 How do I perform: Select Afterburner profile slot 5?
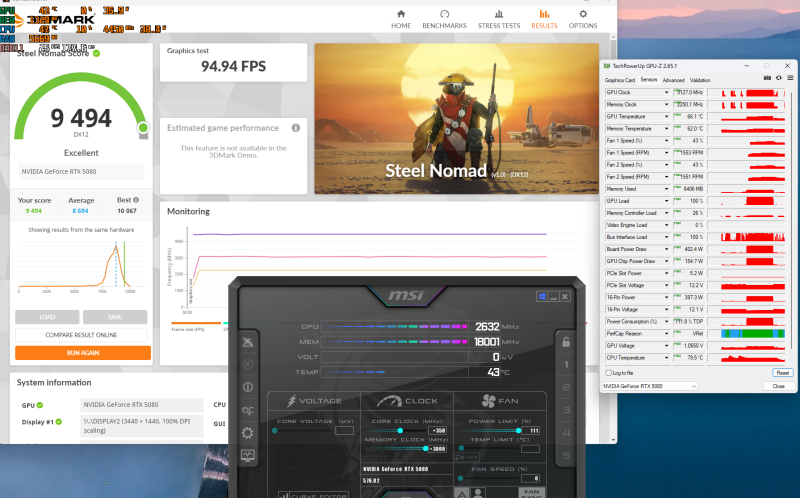pyautogui.click(x=566, y=455)
